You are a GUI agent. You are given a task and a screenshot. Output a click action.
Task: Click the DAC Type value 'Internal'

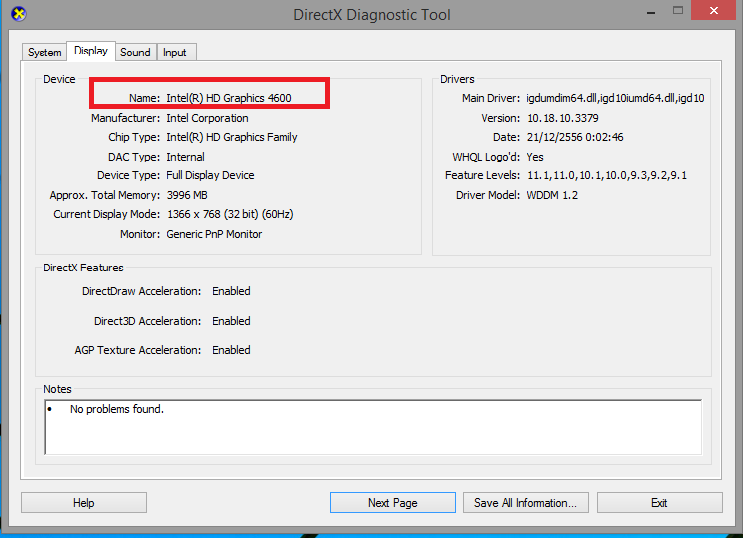pyautogui.click(x=185, y=157)
